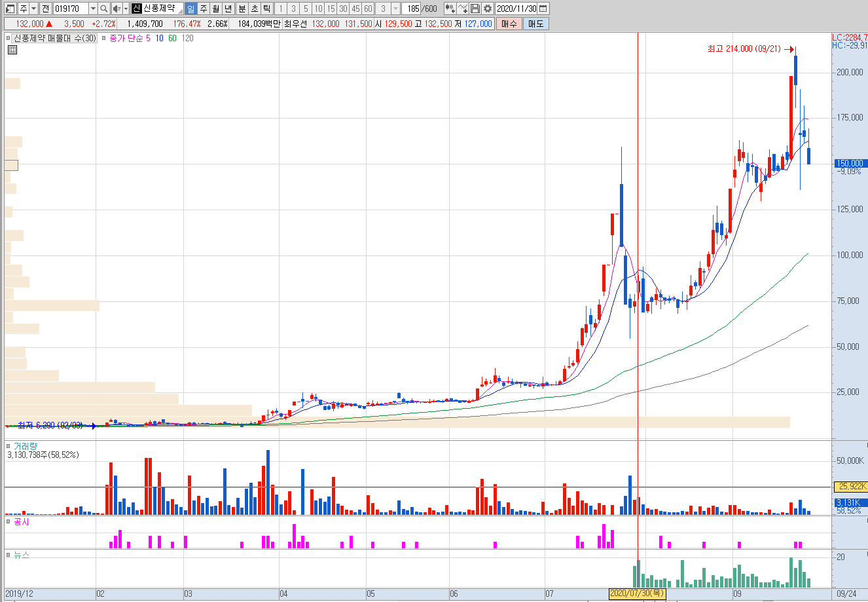Click the 3,131K volume axis tag

click(850, 502)
